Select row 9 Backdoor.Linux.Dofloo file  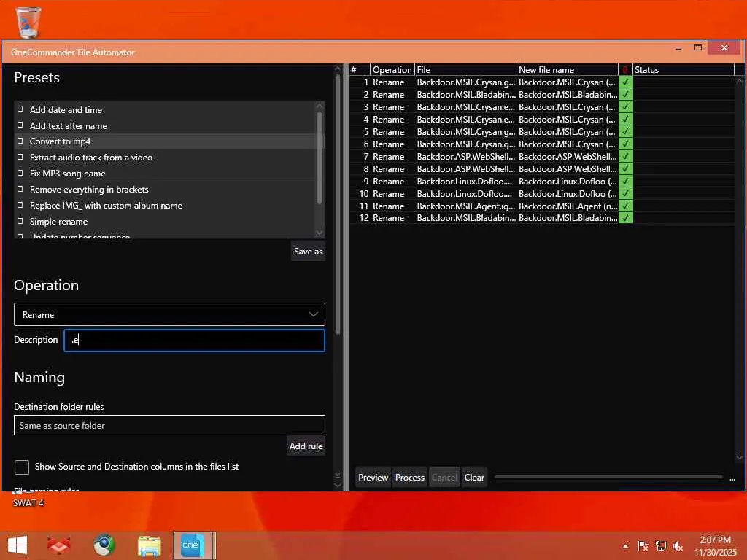(x=465, y=181)
